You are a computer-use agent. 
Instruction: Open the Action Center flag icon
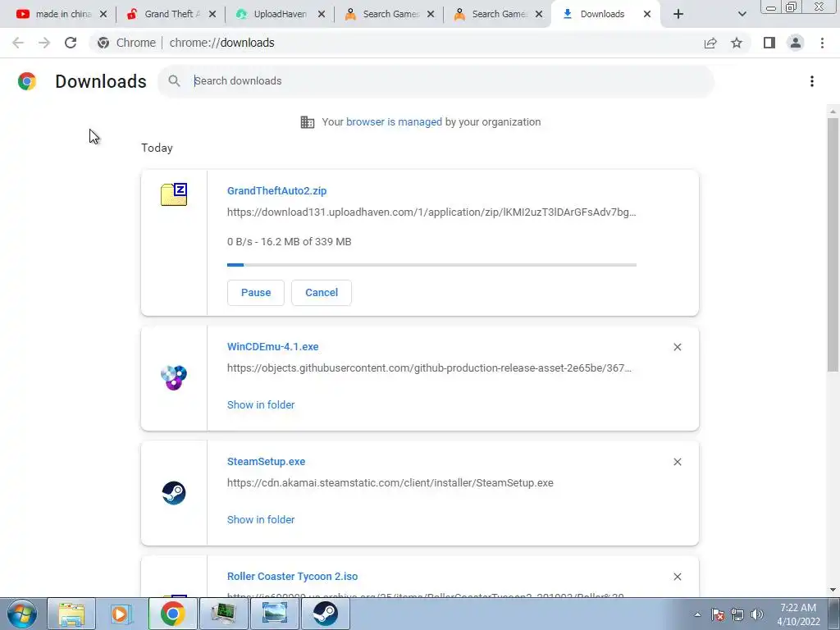coord(718,614)
